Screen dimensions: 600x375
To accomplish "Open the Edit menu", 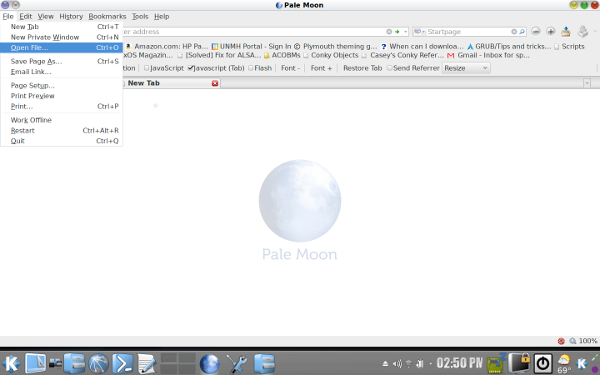I will click(26, 16).
